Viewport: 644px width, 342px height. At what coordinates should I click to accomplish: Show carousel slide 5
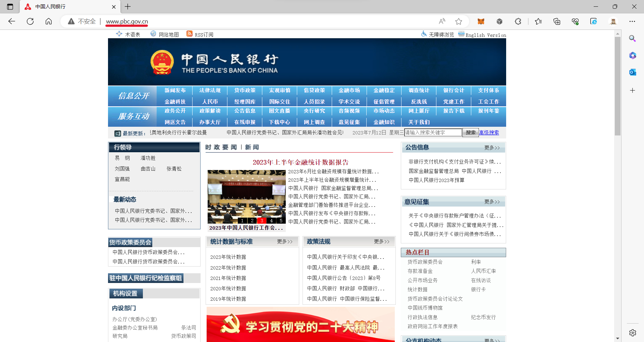[x=281, y=221]
